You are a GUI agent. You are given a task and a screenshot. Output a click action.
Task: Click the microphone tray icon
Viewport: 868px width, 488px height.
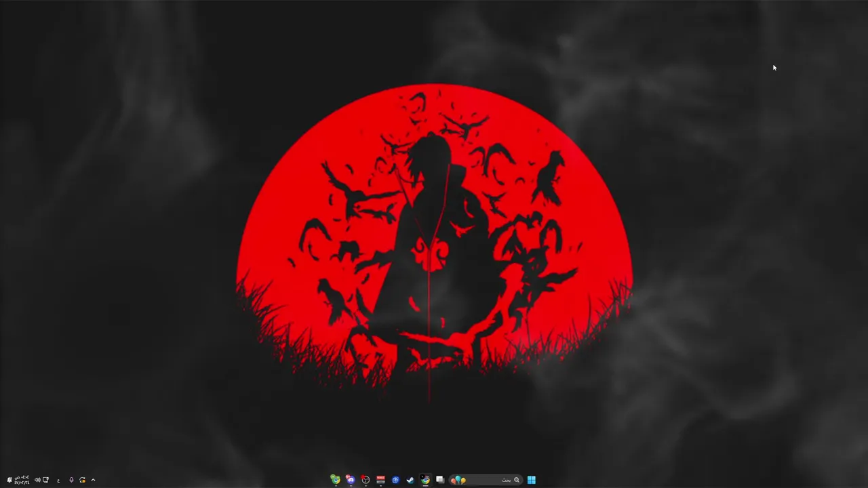click(71, 480)
